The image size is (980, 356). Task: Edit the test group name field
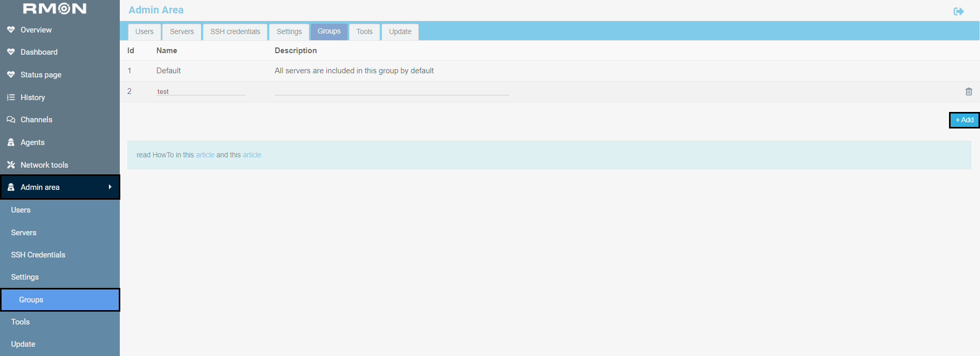click(x=201, y=91)
